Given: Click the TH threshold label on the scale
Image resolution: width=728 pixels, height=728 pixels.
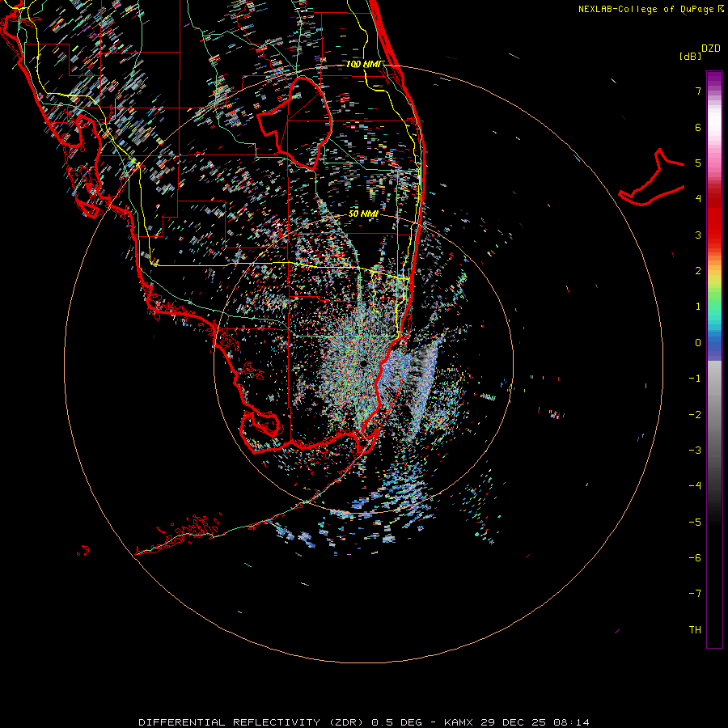Looking at the screenshot, I should click(x=695, y=630).
